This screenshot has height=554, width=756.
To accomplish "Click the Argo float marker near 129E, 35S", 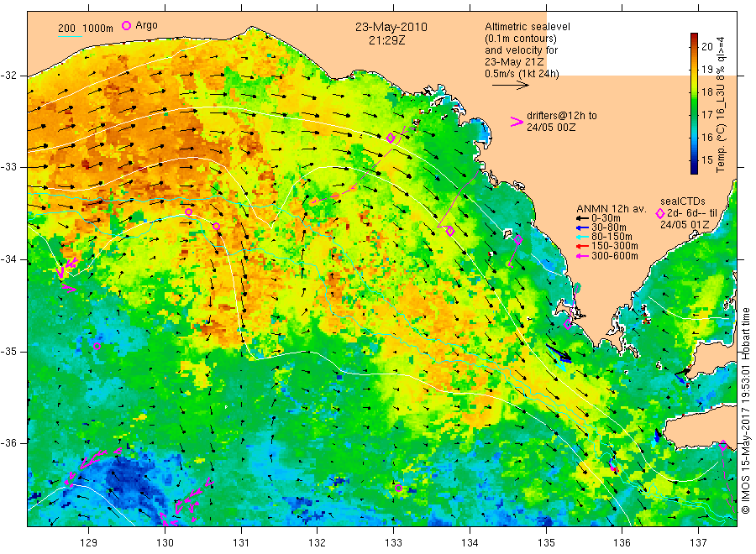I will coord(97,346).
